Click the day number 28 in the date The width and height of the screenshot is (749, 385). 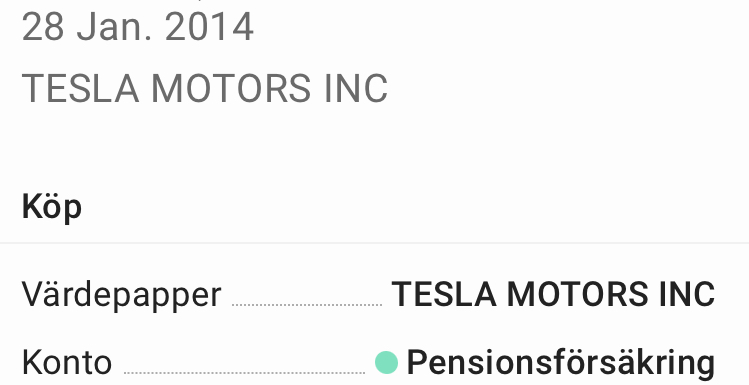click(43, 27)
